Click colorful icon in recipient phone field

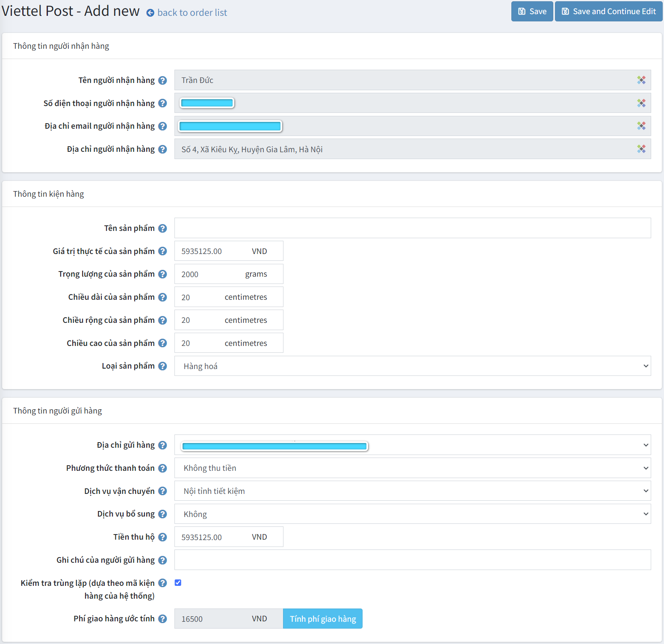(x=641, y=103)
